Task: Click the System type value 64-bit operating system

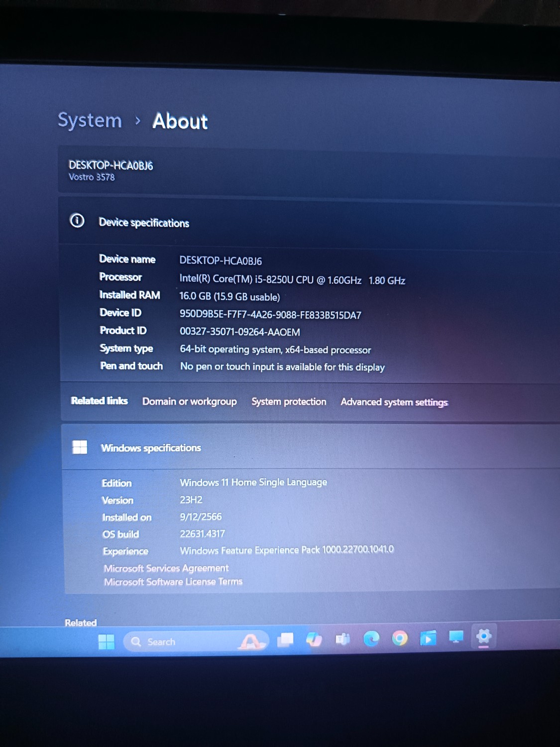Action: point(275,350)
